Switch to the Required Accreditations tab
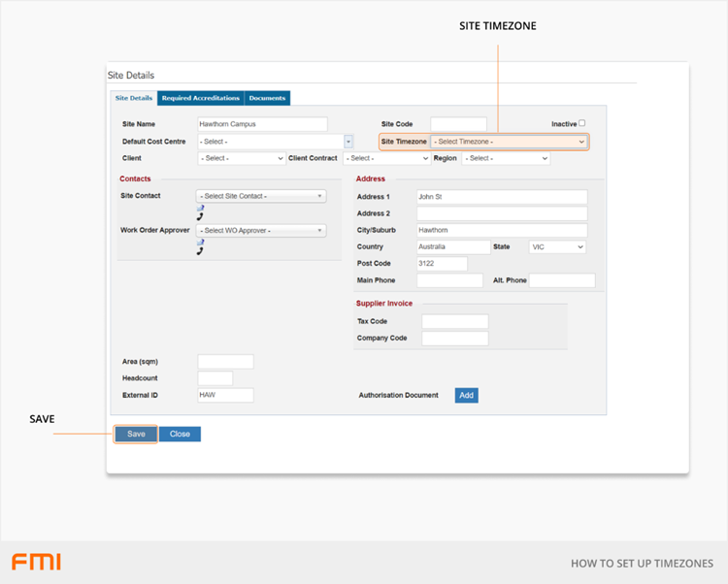 [x=201, y=98]
